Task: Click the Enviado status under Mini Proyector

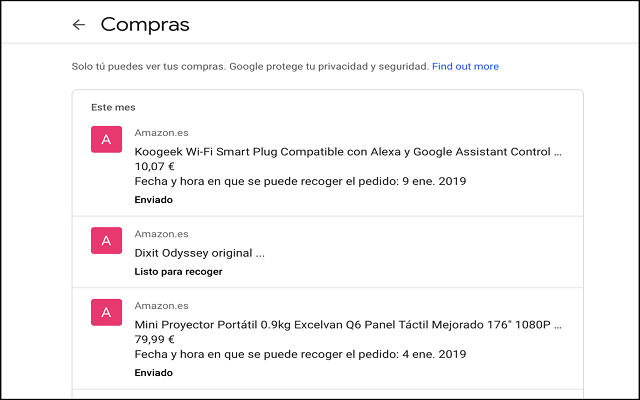Action: 154,372
